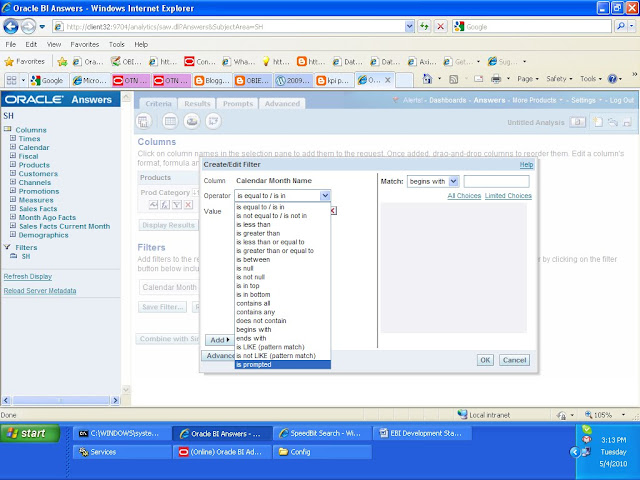Click Prod Category format icon
Image resolution: width=640 pixels, height=480 pixels.
pyautogui.click(x=153, y=205)
